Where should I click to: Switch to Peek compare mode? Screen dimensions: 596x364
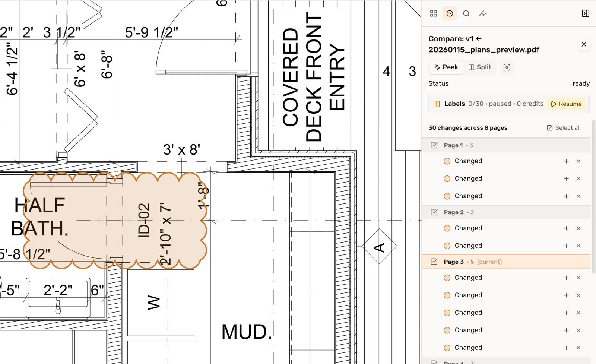point(446,67)
